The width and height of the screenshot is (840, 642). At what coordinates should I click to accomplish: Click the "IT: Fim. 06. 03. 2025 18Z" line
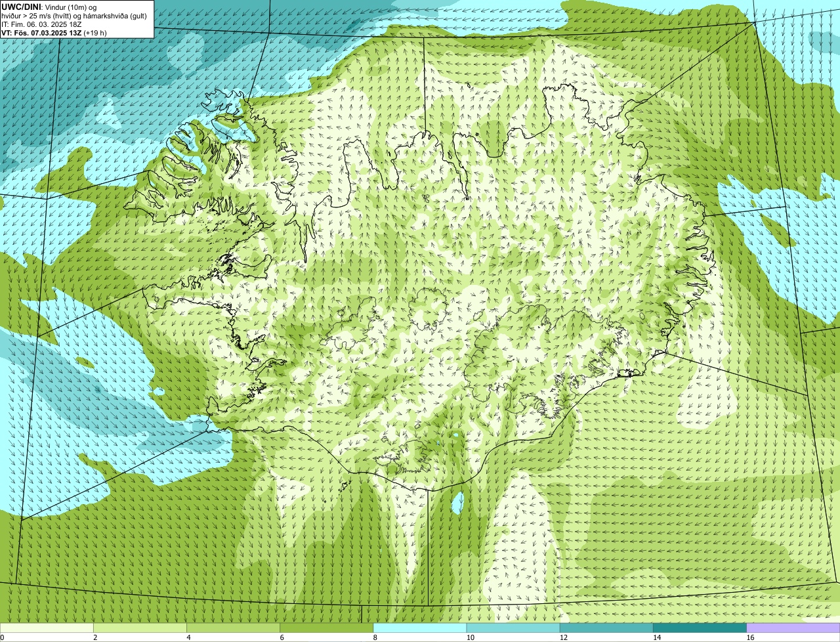(x=41, y=24)
